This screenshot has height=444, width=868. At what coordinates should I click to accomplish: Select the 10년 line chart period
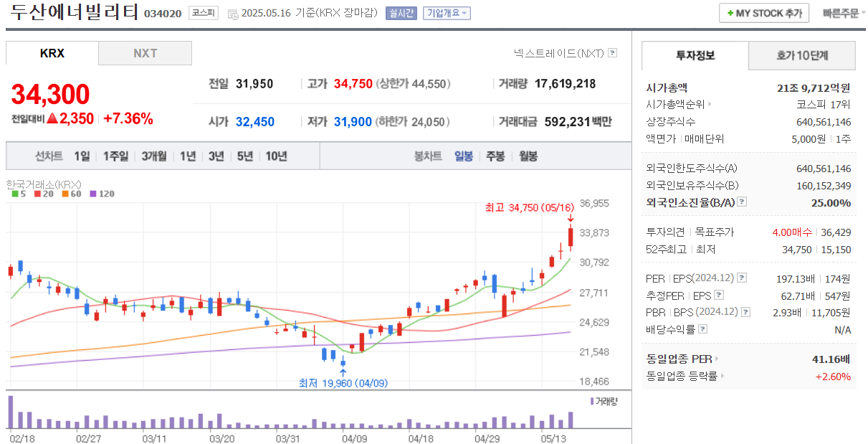tap(277, 156)
